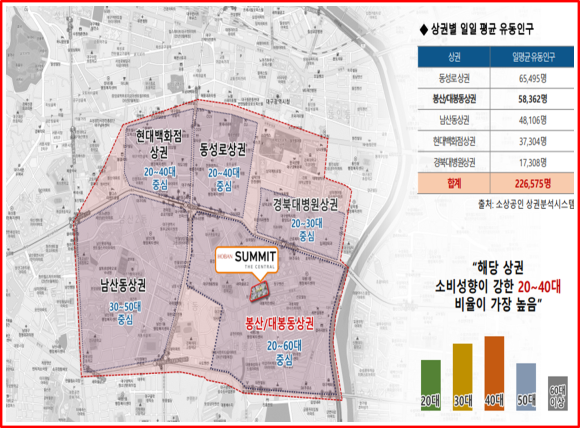The width and height of the screenshot is (580, 428).
Task: Click the 37,304명 table value
Action: (533, 141)
